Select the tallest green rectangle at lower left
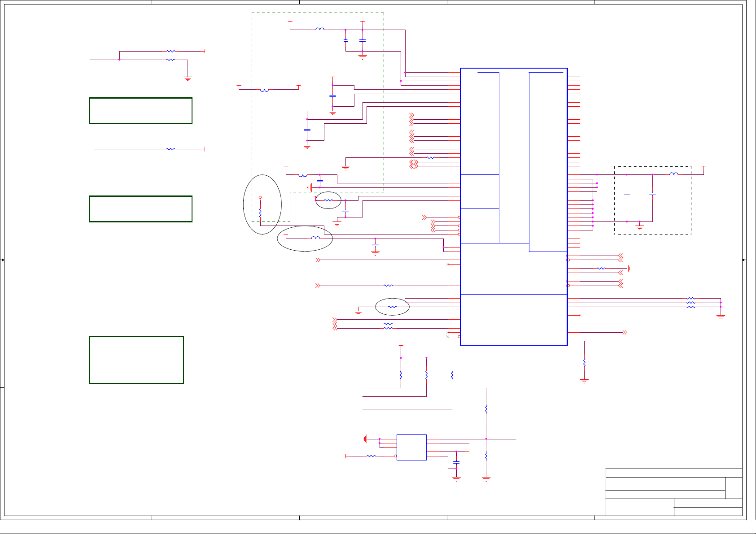Viewport: 756px width, 534px height. pos(137,360)
